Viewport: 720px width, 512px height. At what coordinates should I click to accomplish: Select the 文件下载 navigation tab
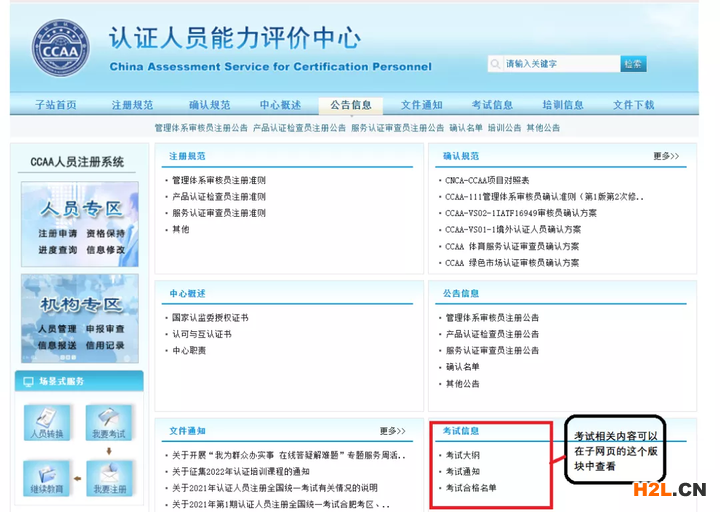[x=633, y=105]
